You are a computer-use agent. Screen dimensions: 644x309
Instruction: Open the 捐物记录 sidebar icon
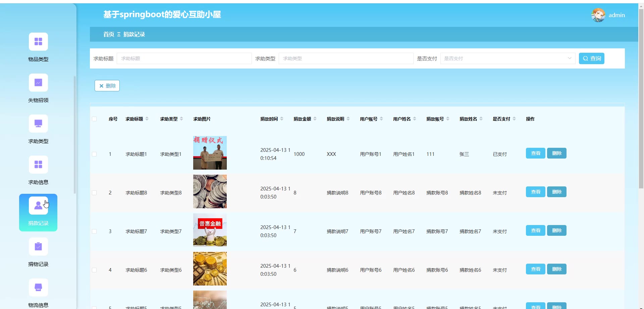38,247
